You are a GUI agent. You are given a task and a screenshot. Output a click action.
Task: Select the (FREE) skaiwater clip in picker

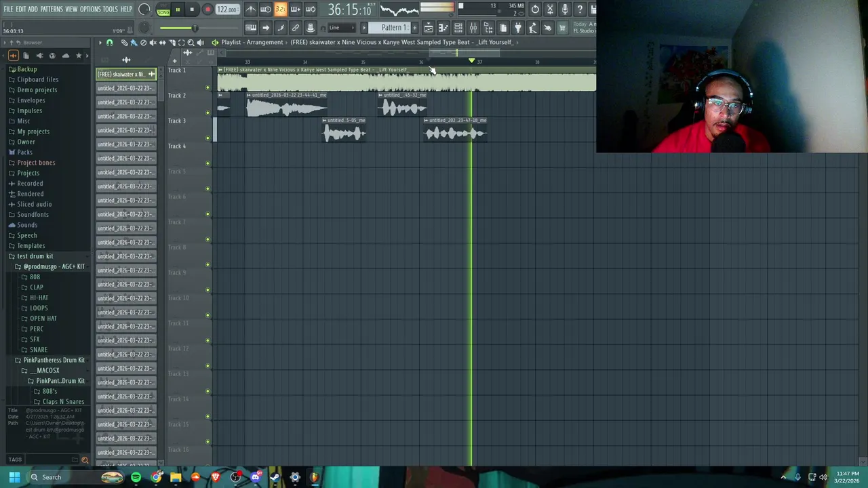click(x=126, y=74)
